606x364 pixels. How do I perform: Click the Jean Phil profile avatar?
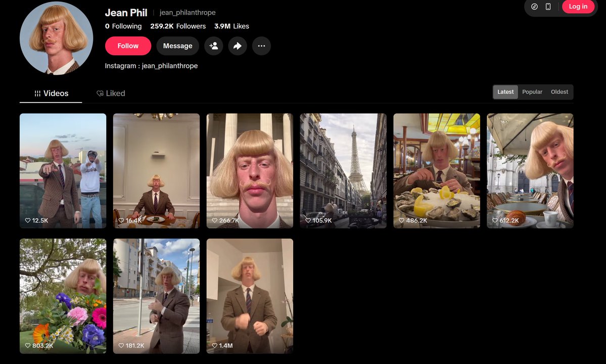[x=57, y=38]
